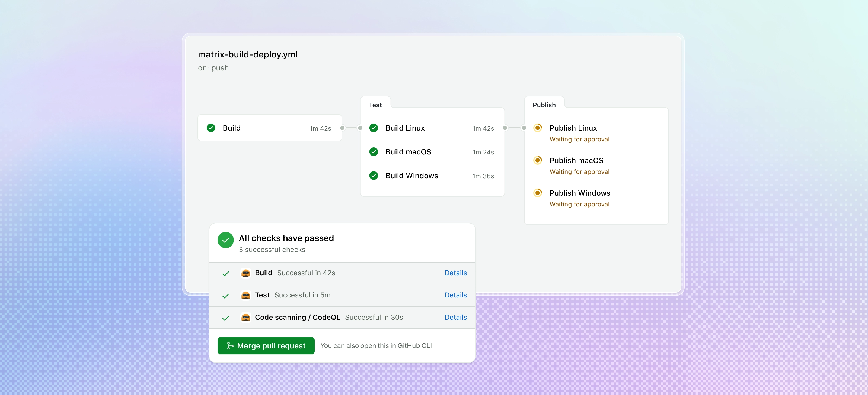Select the Test stage tab
Viewport: 868px width, 395px height.
pos(375,105)
